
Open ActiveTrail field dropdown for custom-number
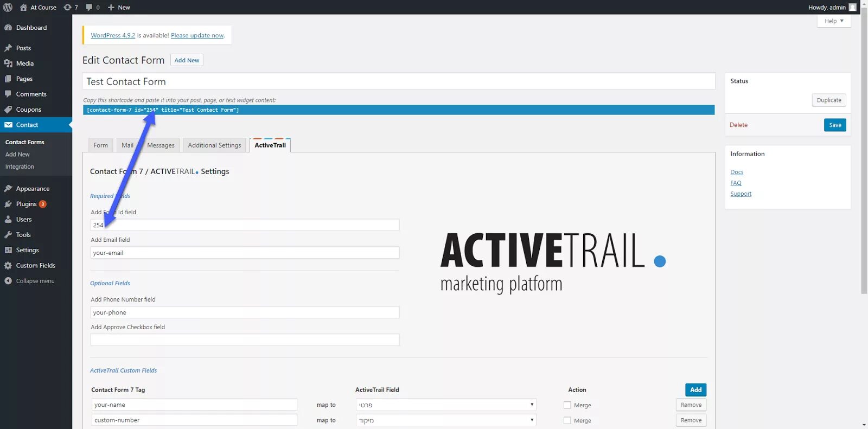(446, 420)
